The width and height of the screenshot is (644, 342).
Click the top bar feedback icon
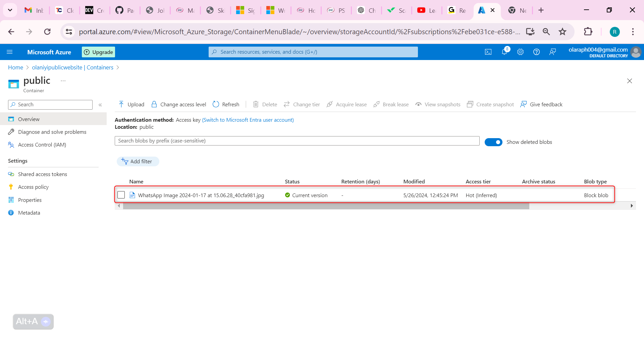pos(552,52)
